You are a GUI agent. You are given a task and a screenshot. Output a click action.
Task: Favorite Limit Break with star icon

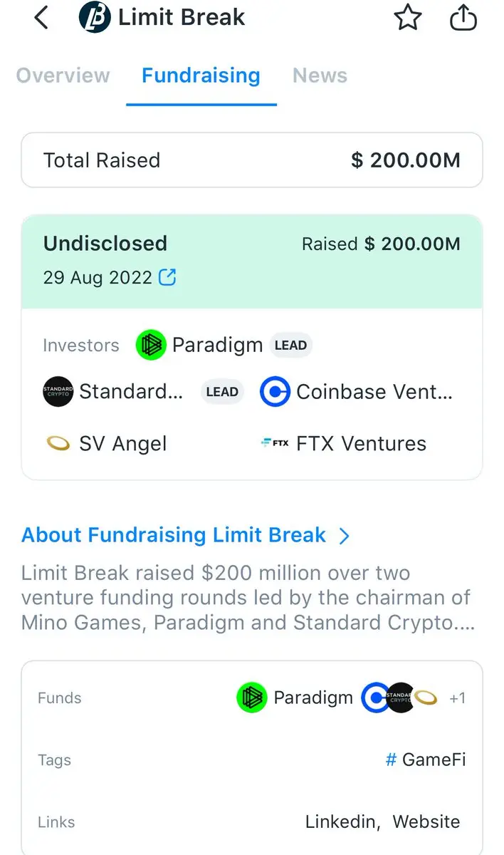pos(408,18)
